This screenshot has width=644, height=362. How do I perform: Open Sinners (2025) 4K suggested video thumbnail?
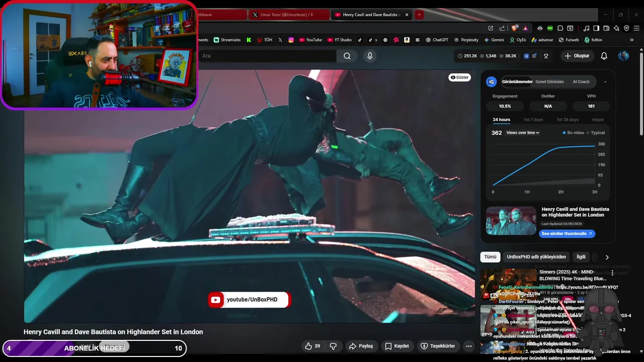(x=509, y=284)
